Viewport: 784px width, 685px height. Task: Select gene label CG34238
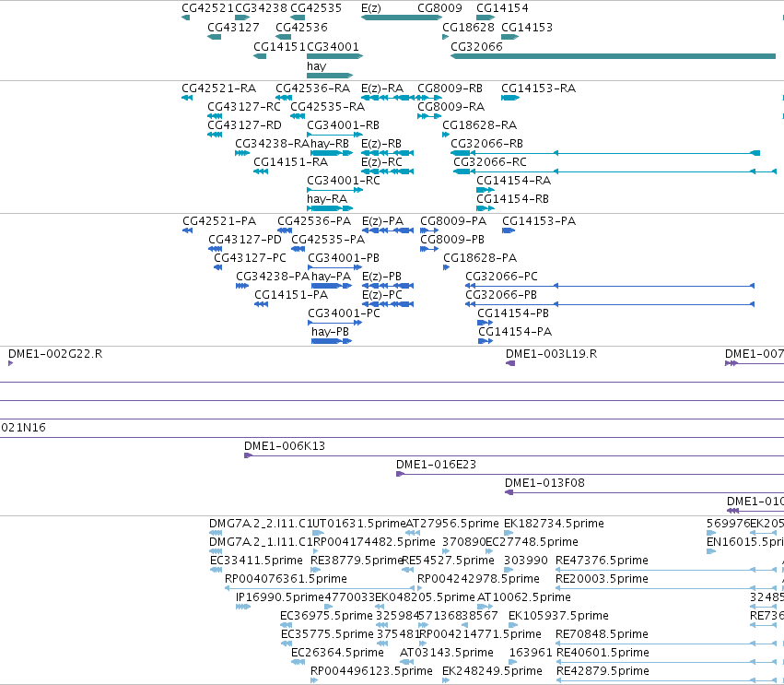[261, 8]
